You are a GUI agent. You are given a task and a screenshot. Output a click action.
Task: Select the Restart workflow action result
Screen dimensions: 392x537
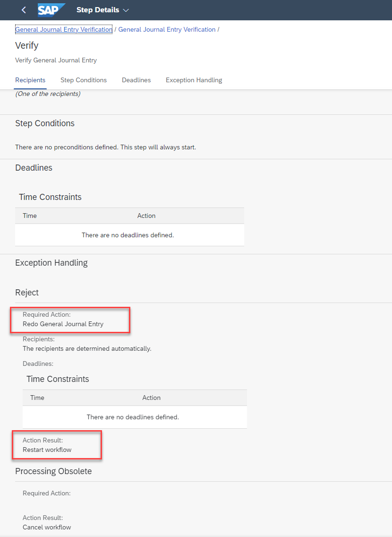click(x=47, y=450)
